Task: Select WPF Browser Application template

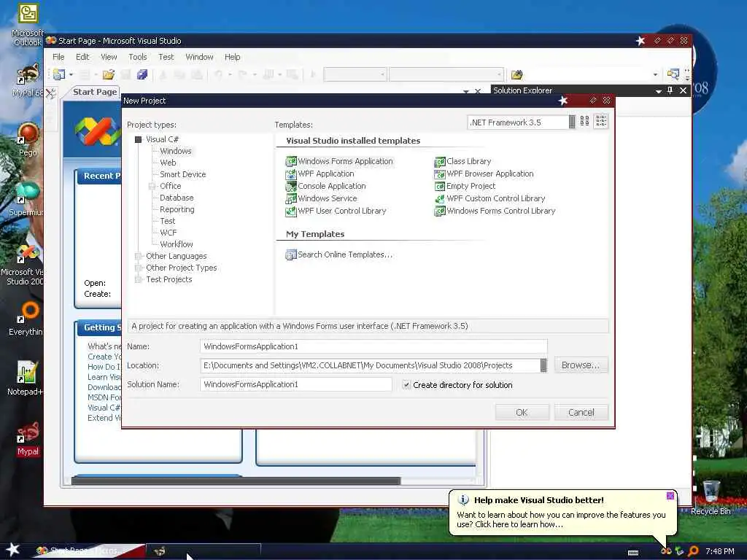Action: tap(484, 174)
